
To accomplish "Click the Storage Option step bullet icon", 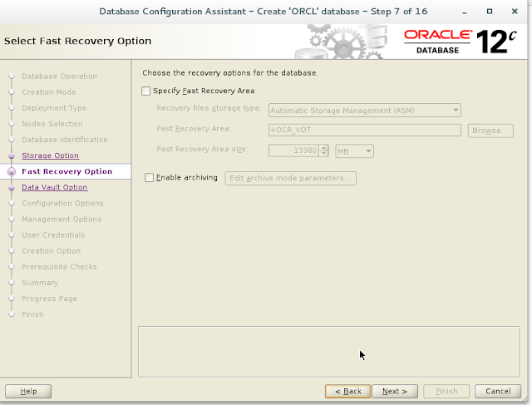I will 12,156.
